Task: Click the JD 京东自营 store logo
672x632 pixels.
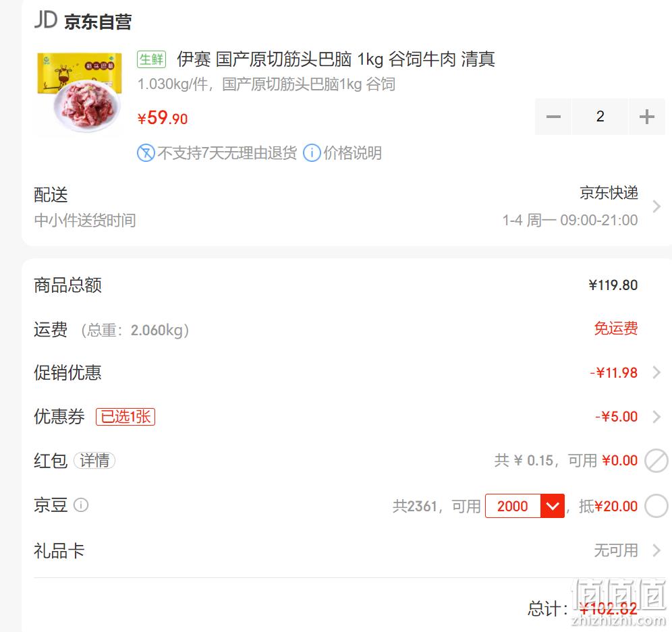Action: coord(83,20)
